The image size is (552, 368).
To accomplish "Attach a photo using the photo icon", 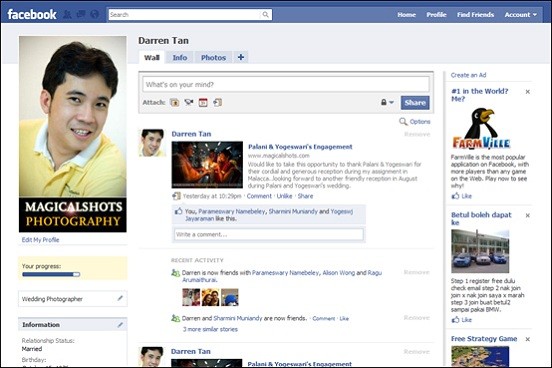I will coord(175,102).
